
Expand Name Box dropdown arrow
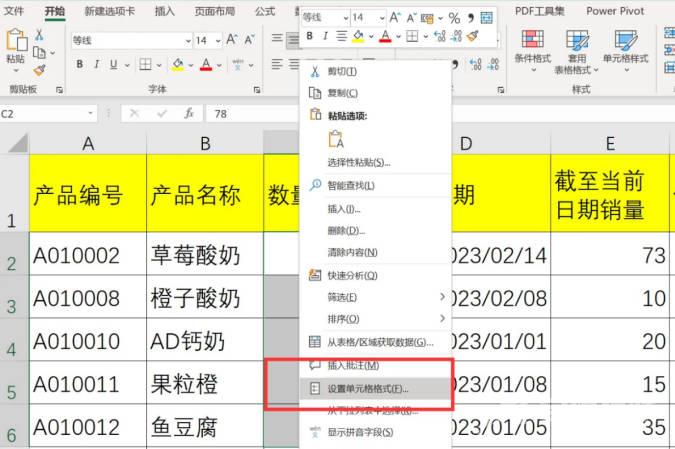[x=90, y=113]
